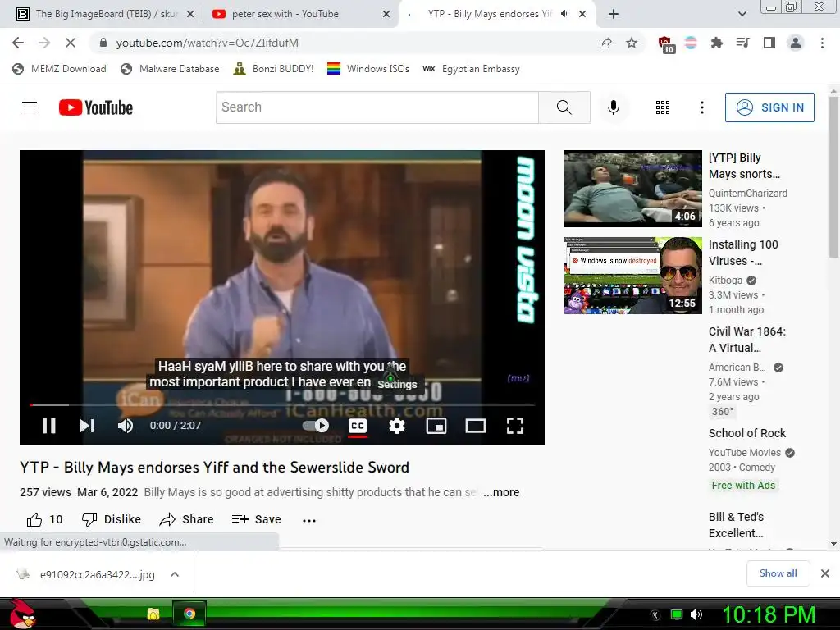Screen dimensions: 840x630
Task: Show all downloads
Action: pos(778,573)
